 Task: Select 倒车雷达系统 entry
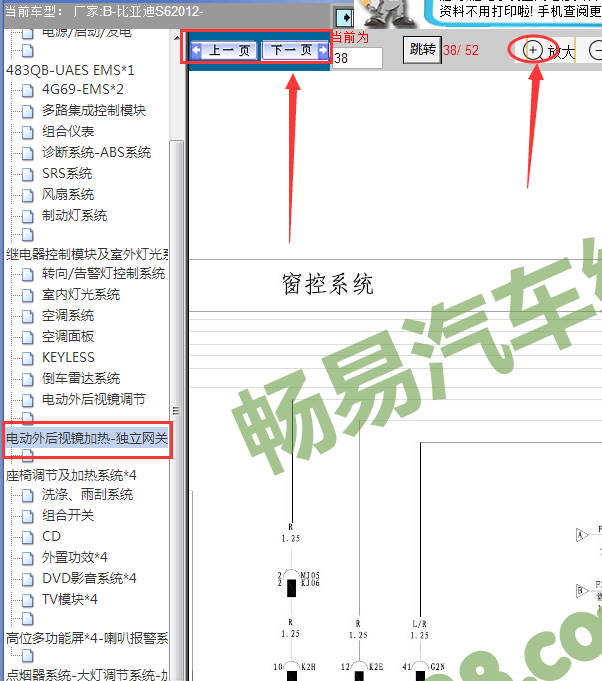point(81,378)
